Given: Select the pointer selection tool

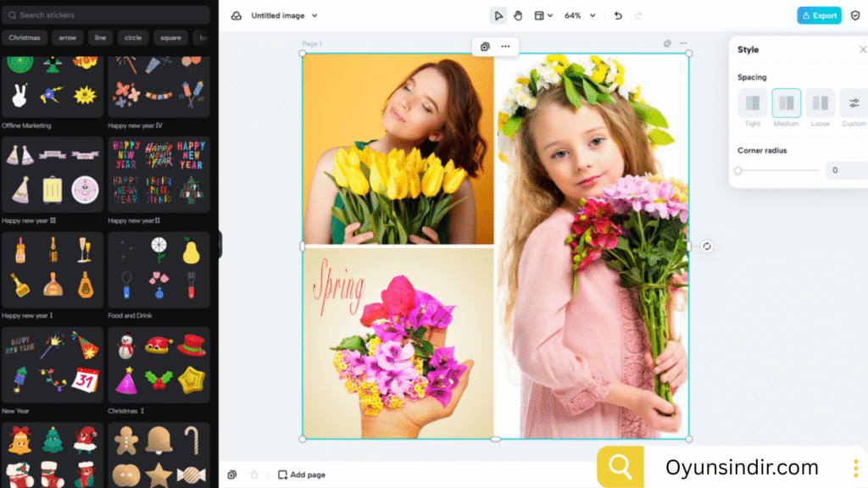Looking at the screenshot, I should click(498, 14).
